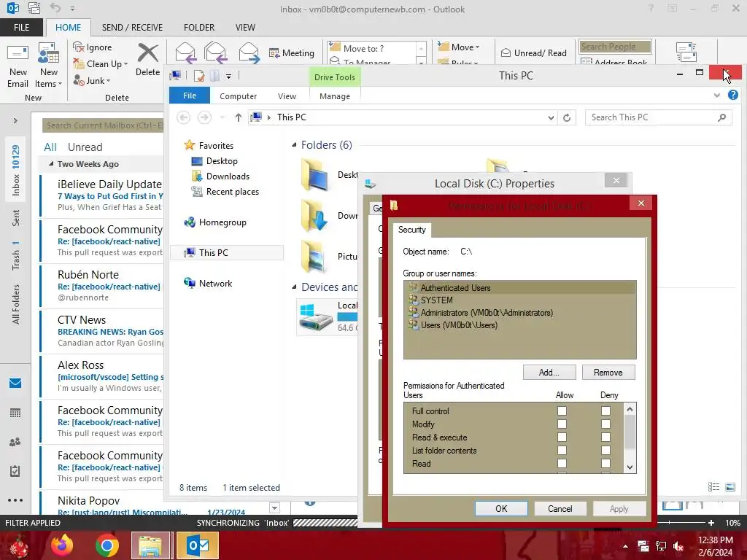Click the Meeting reply button in Outlook
The height and width of the screenshot is (560, 747).
coord(292,52)
